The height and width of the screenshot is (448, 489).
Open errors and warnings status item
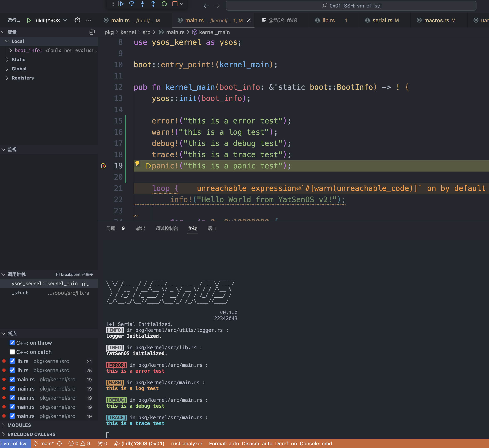pos(79,443)
